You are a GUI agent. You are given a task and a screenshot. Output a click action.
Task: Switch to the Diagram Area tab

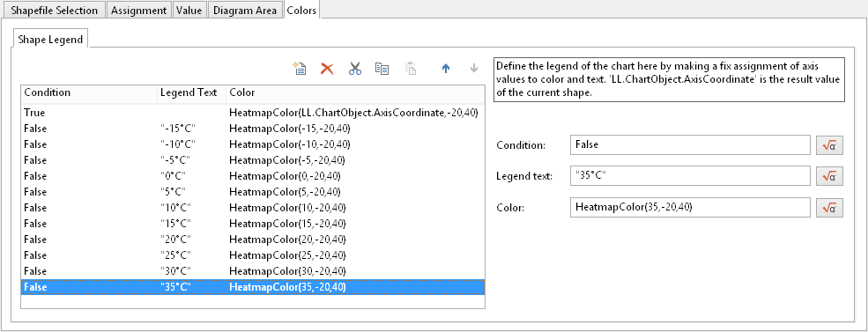pyautogui.click(x=245, y=10)
